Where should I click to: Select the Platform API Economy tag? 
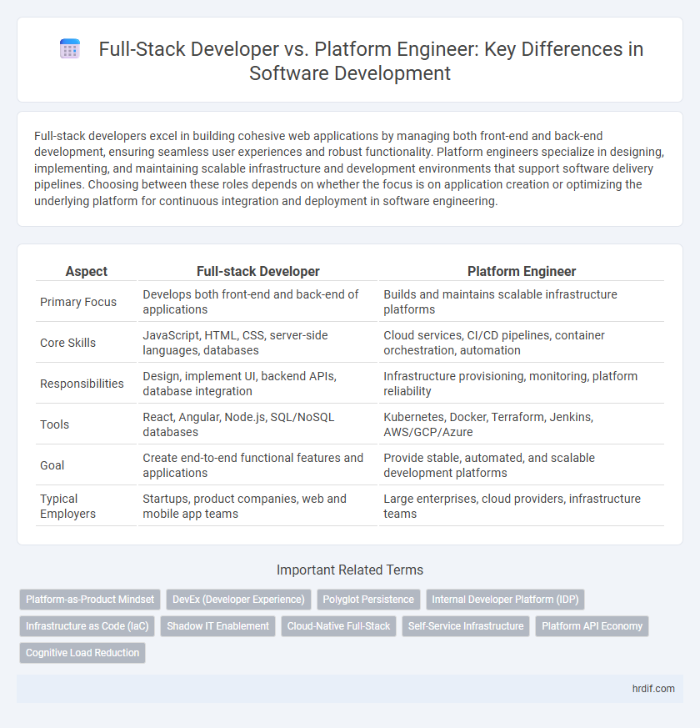(x=592, y=626)
